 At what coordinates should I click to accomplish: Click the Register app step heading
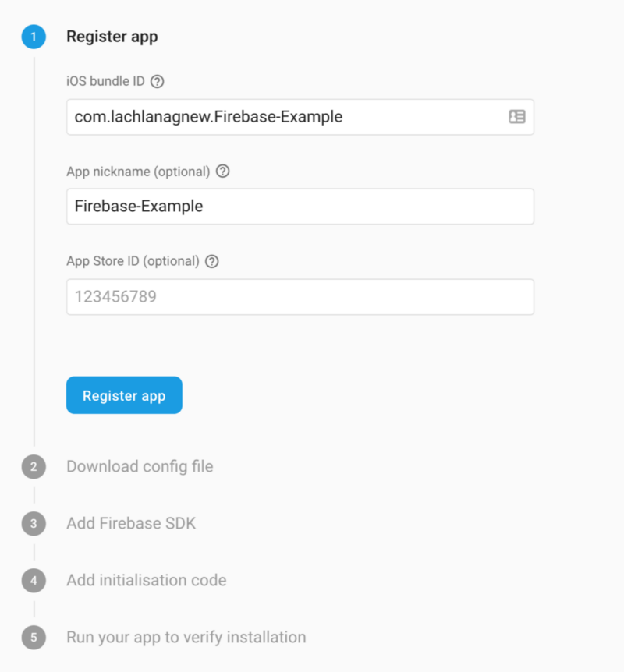(112, 37)
